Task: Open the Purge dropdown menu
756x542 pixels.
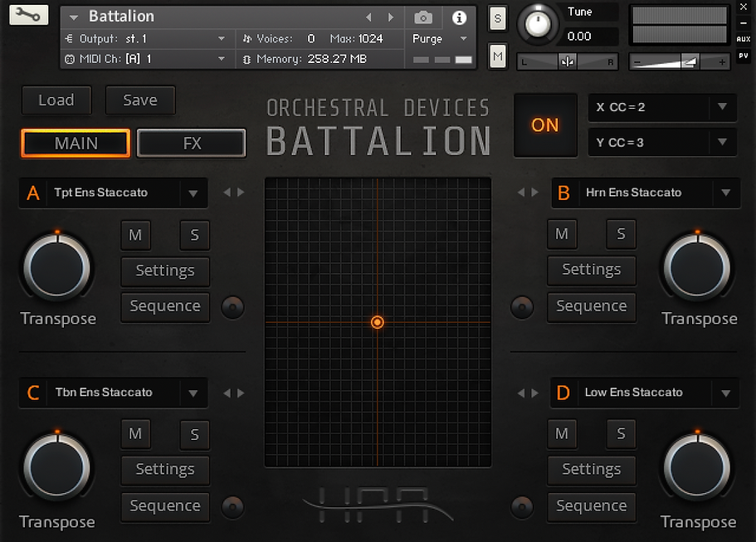Action: click(440, 39)
